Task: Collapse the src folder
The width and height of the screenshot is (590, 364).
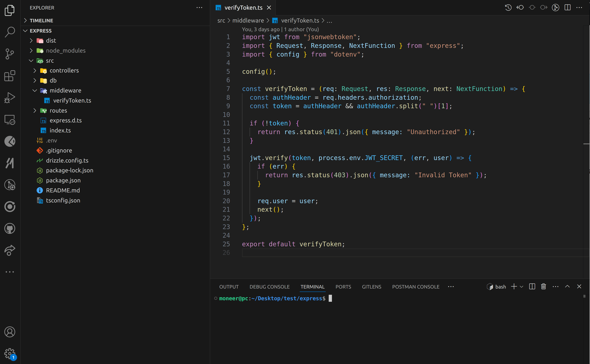Action: coord(115,61)
